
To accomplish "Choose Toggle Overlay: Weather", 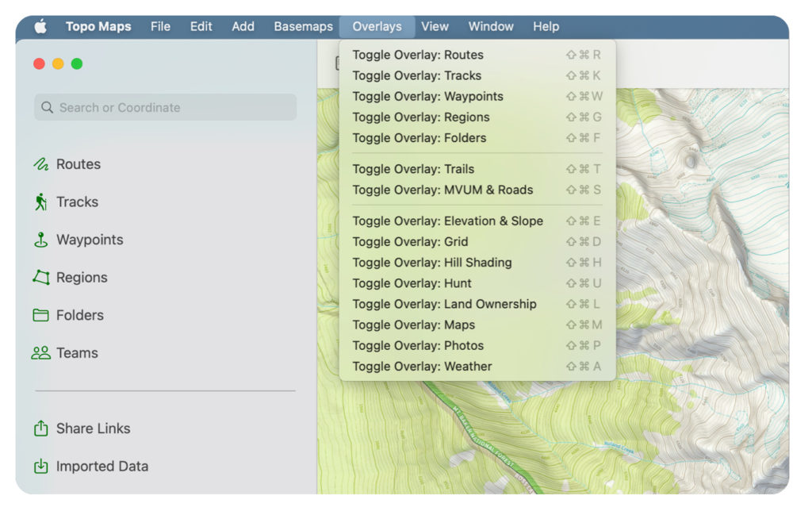I will pyautogui.click(x=477, y=366).
